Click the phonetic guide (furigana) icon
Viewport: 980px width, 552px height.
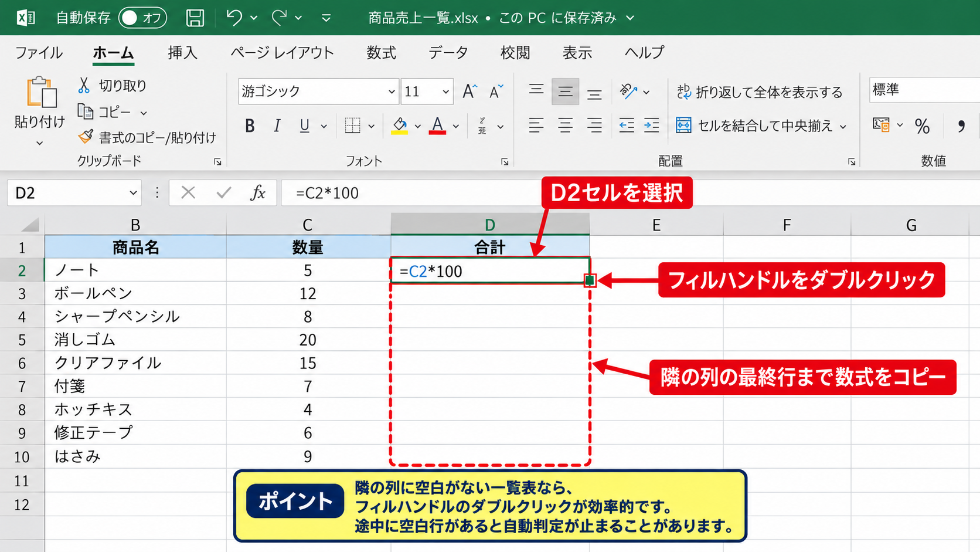coord(482,126)
